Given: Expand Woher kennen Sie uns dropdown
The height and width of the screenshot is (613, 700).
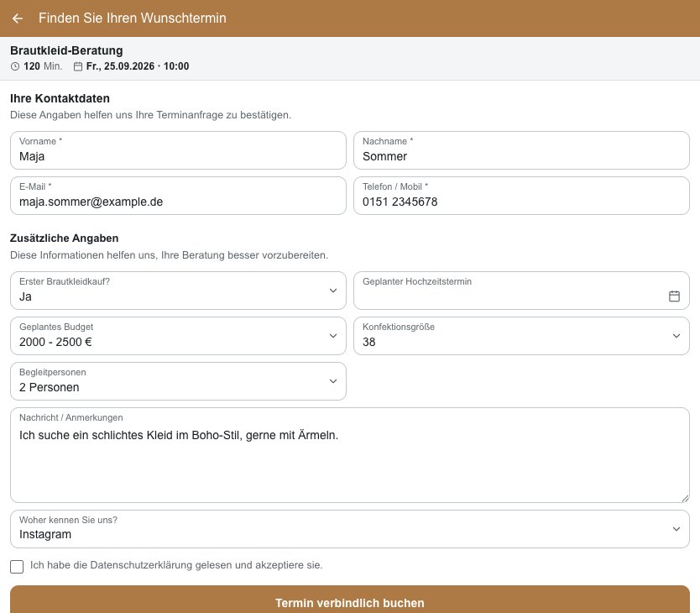Looking at the screenshot, I should pyautogui.click(x=350, y=529).
